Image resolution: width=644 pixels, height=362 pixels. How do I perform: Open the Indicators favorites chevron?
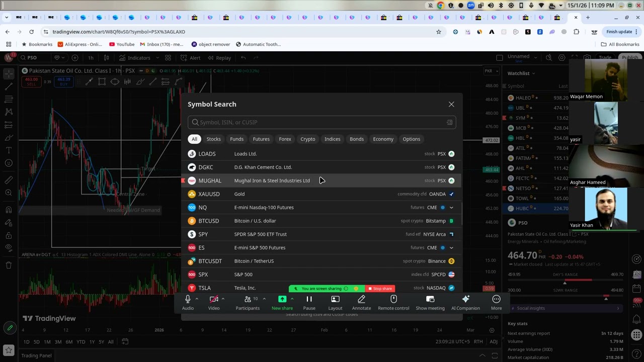point(158,58)
